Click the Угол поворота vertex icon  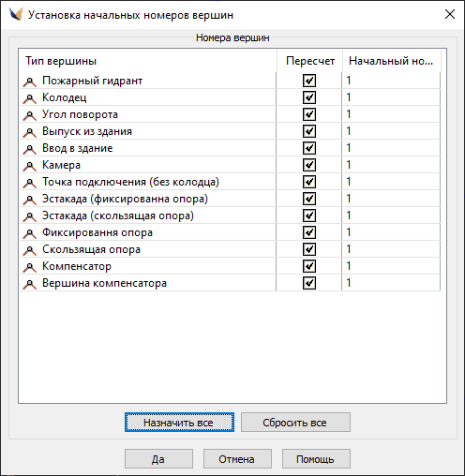click(30, 115)
